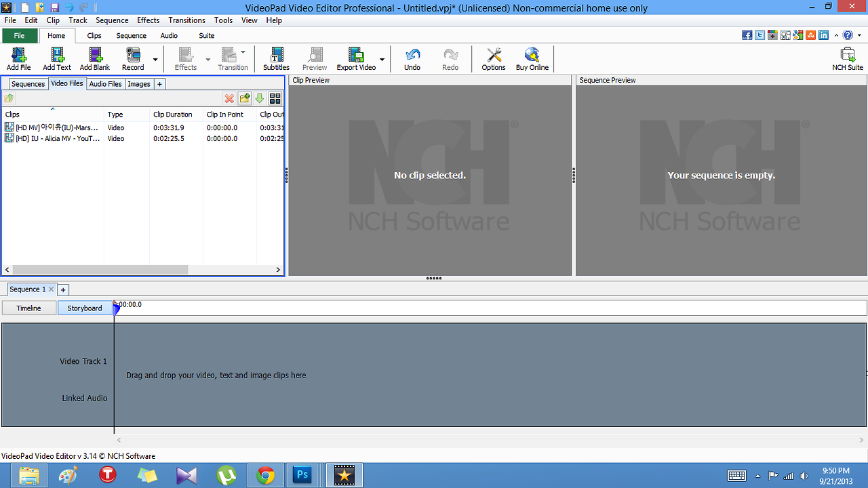Open the Clip menu
Screen dimensions: 868x488
[x=53, y=20]
